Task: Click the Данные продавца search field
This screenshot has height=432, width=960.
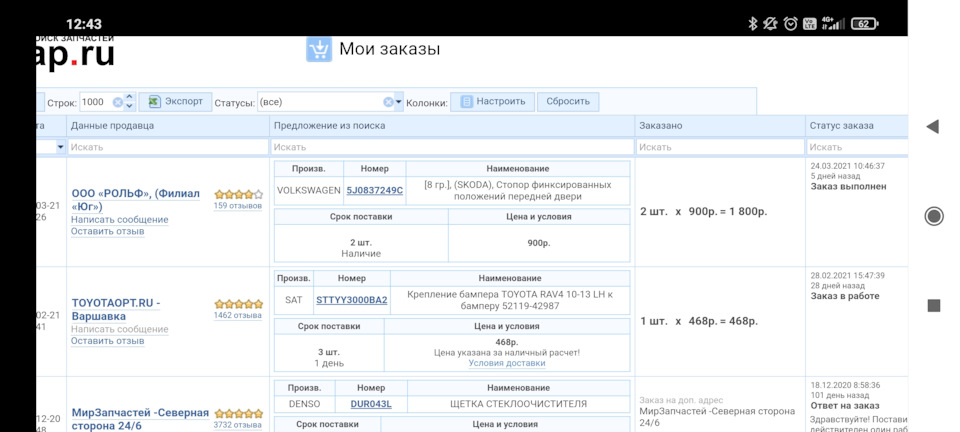Action: pyautogui.click(x=168, y=147)
